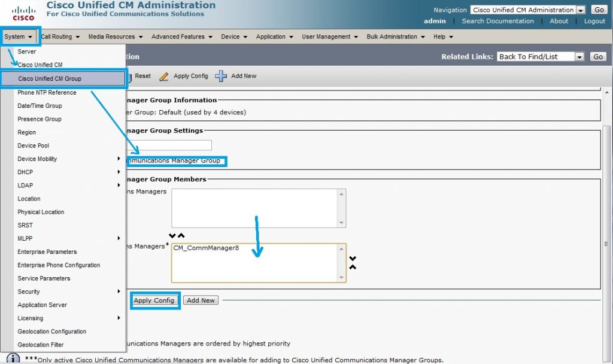
Task: Click the Cisco logo
Action: pos(23,13)
